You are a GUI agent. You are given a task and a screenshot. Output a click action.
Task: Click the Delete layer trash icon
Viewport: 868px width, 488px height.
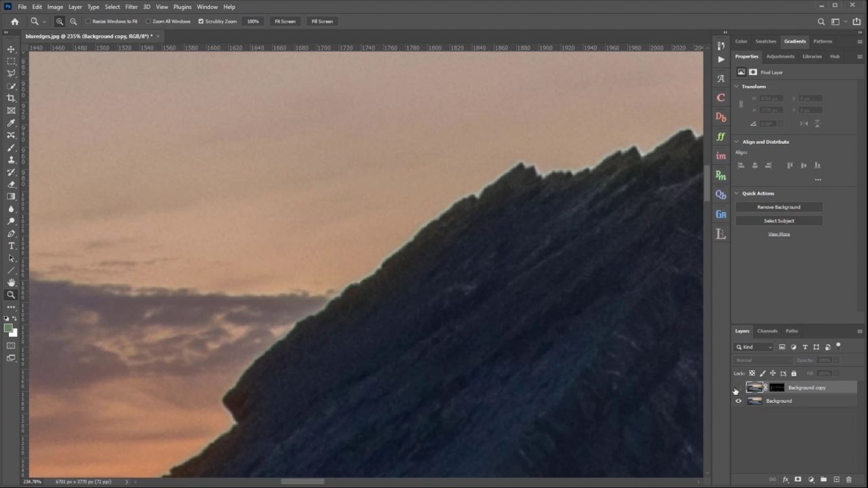[x=849, y=479]
